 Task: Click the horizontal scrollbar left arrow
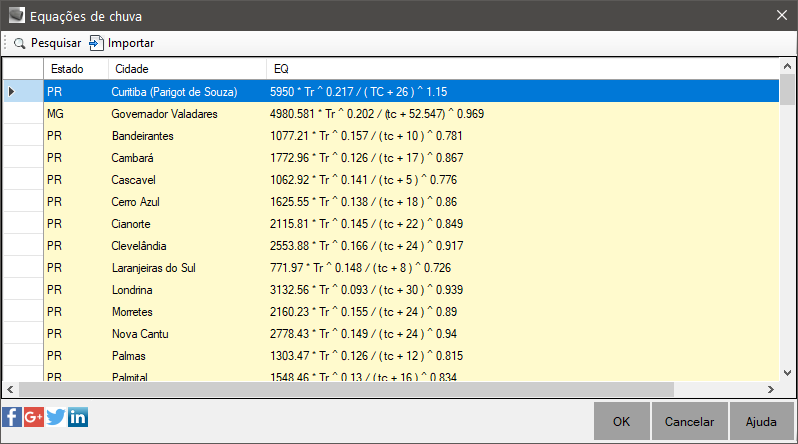(10, 390)
